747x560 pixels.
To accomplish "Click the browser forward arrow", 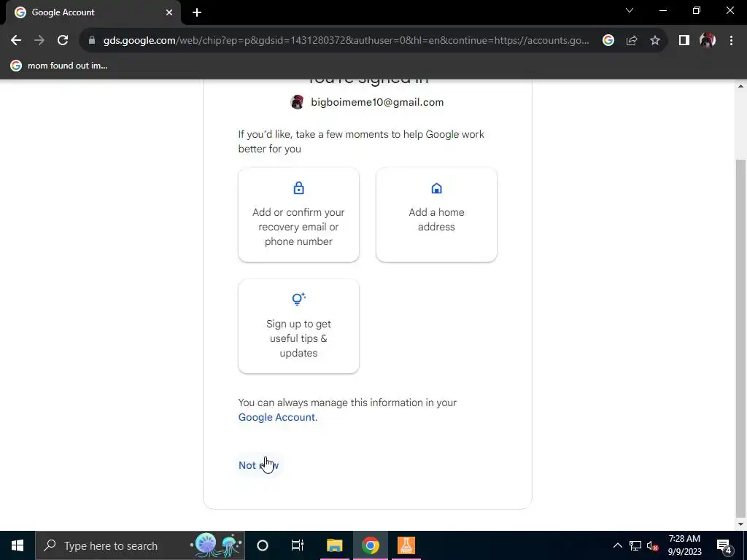I will pyautogui.click(x=39, y=41).
